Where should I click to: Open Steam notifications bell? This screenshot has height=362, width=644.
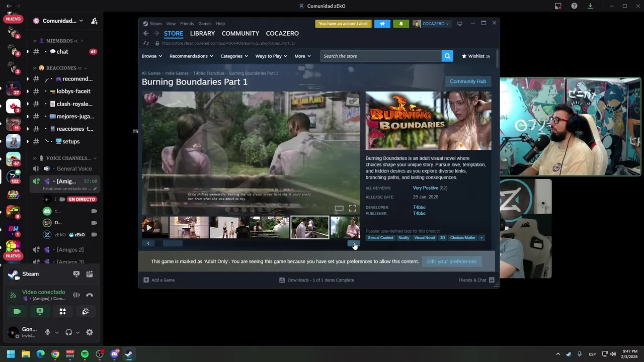(x=401, y=24)
